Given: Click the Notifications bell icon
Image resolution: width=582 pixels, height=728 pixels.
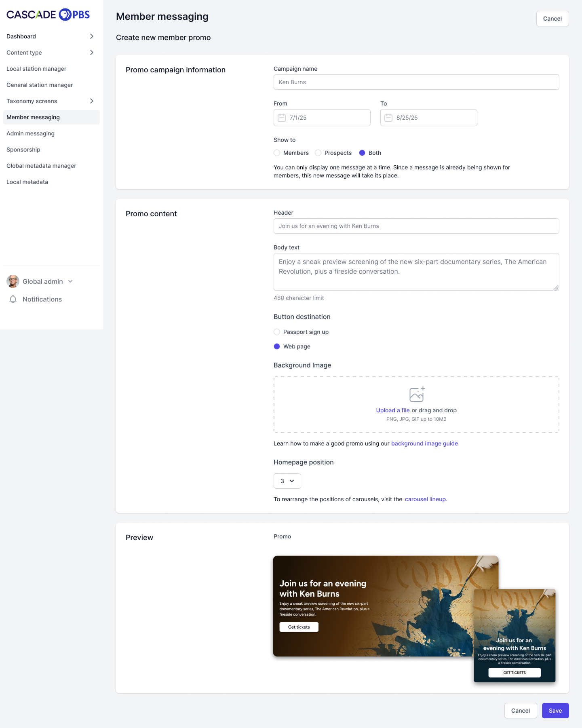Looking at the screenshot, I should pos(13,299).
